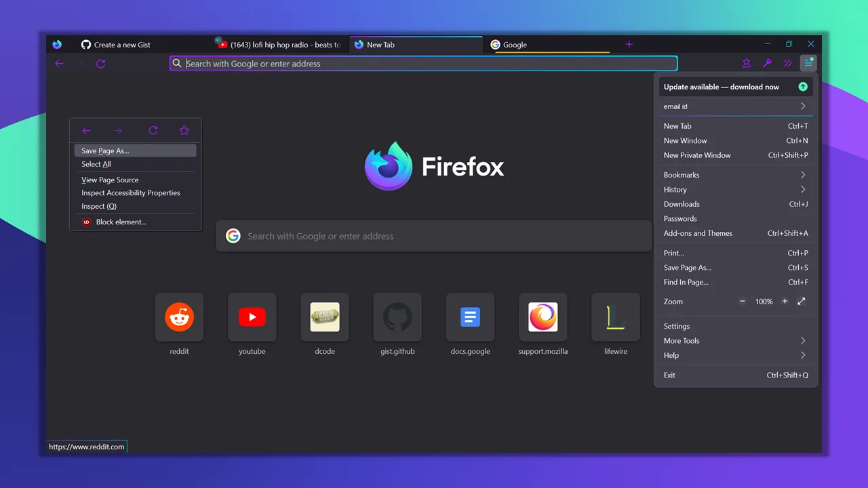
Task: Open Settings from the application menu
Action: pyautogui.click(x=676, y=326)
